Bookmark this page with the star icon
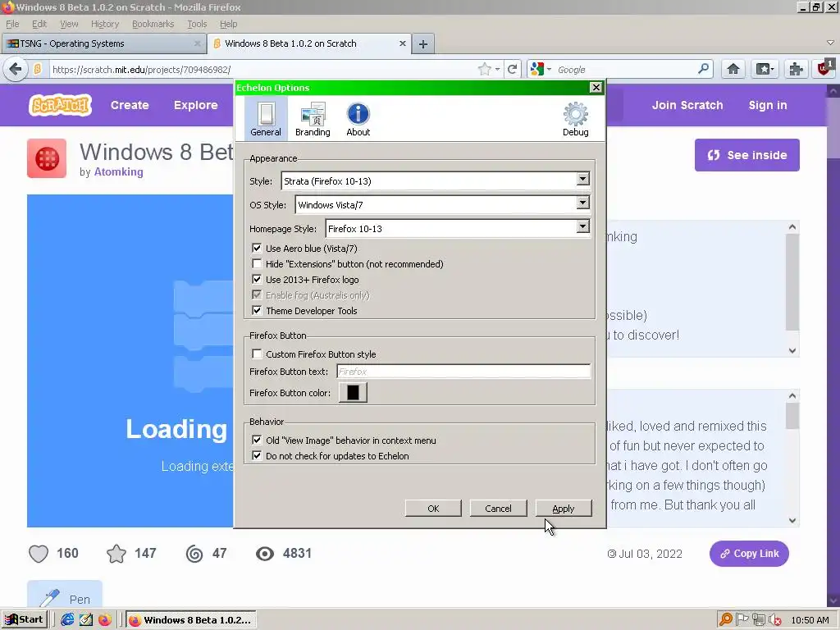 click(x=484, y=69)
